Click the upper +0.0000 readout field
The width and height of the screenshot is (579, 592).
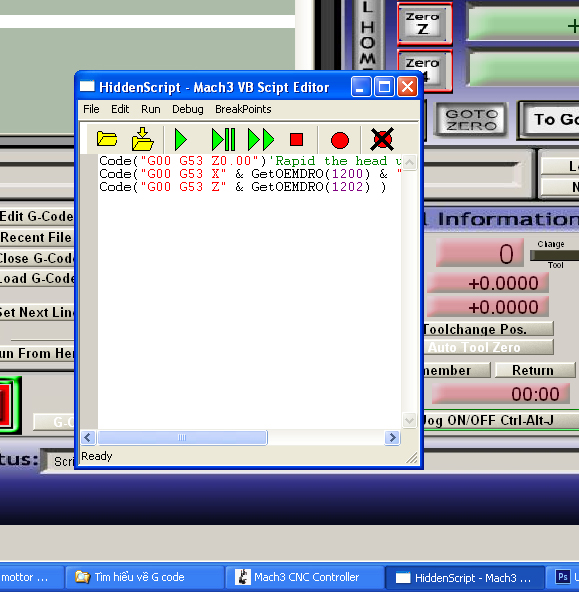tap(488, 283)
